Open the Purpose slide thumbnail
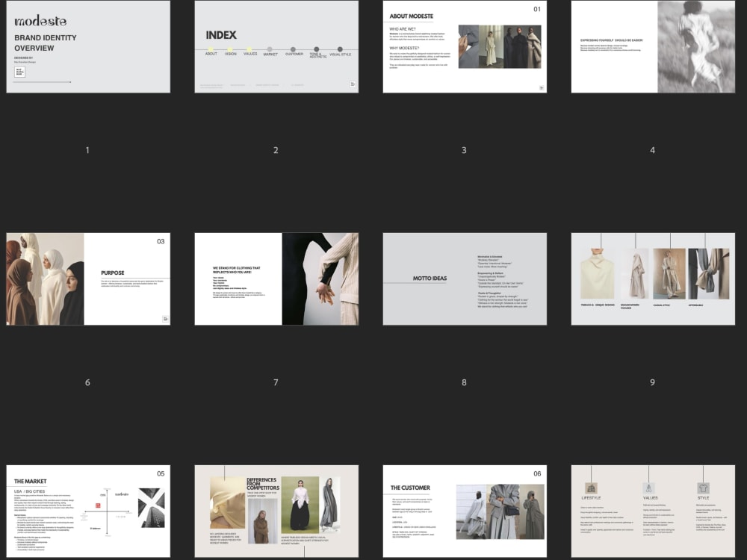Viewport: 747px width, 560px height. (x=88, y=279)
